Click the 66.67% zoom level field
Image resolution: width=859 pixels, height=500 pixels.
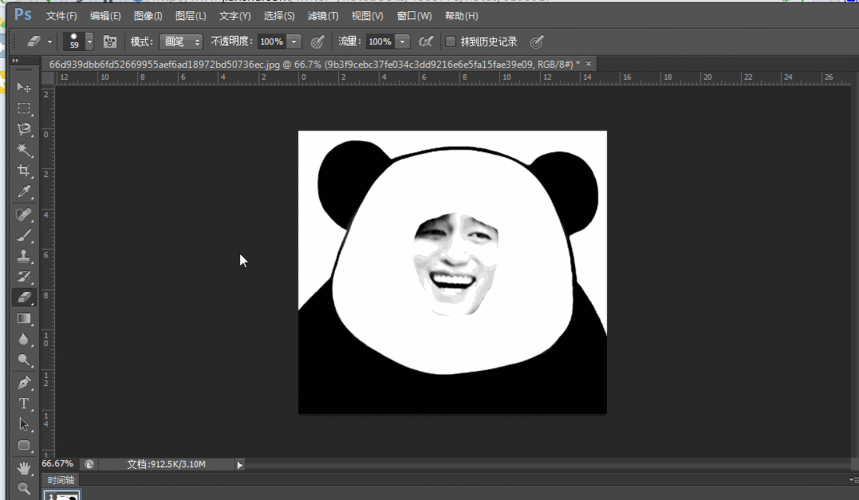57,464
